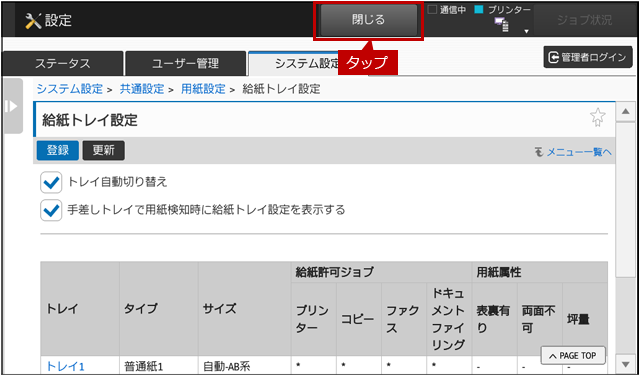Switch to the ユーザー管理 tab
Image resolution: width=640 pixels, height=376 pixels.
[185, 64]
